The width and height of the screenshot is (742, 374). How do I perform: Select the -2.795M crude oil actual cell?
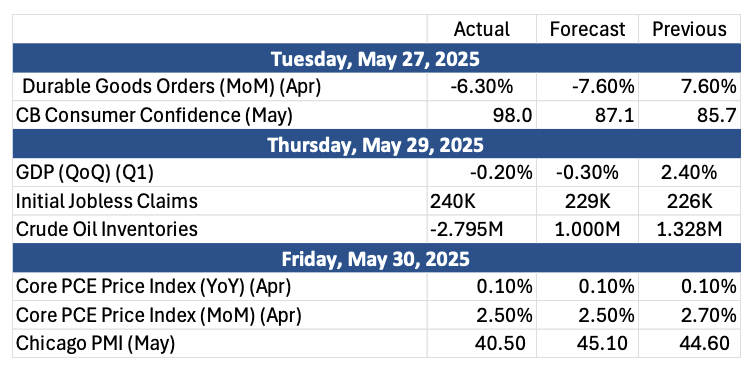482,230
